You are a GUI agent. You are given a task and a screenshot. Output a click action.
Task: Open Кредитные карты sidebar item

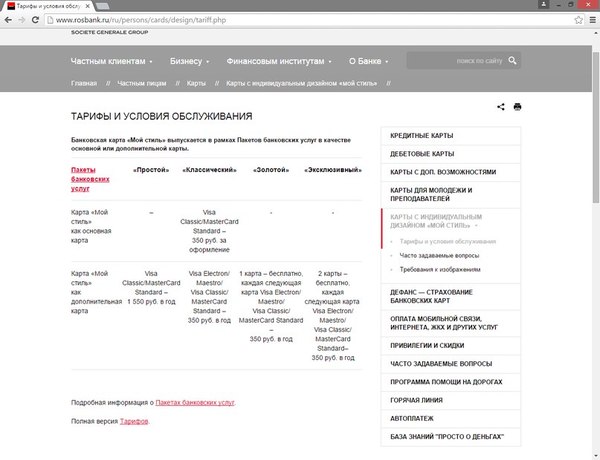(451, 136)
